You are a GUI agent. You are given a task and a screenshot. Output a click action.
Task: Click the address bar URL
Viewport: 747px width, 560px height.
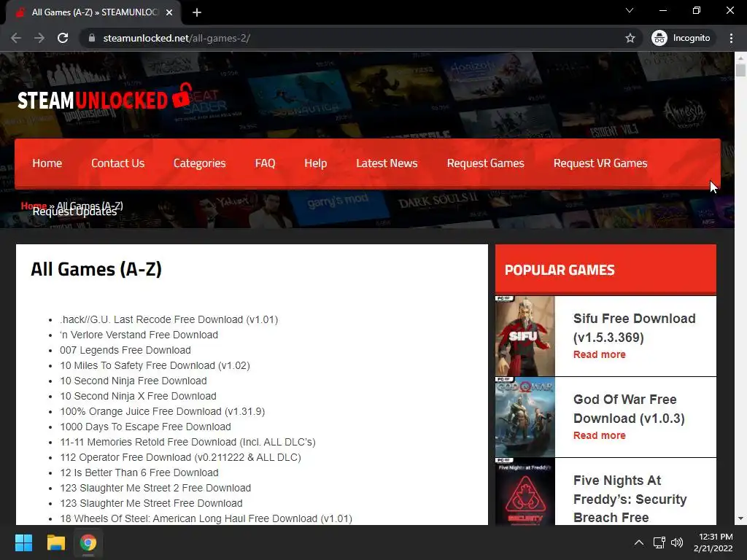(177, 38)
